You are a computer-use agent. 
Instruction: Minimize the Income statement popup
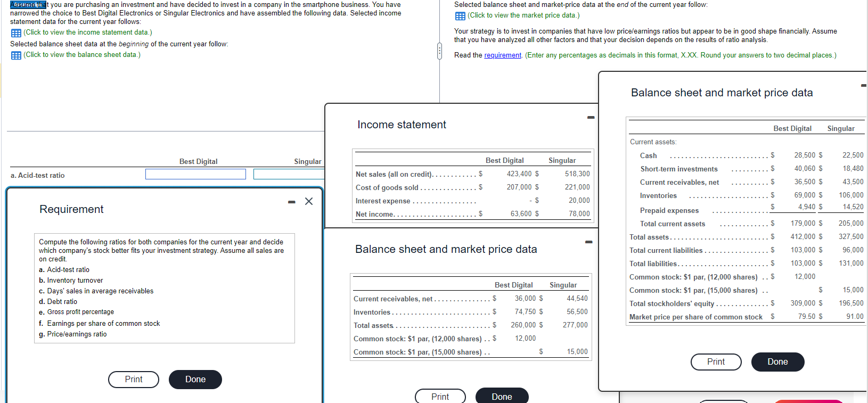pyautogui.click(x=591, y=118)
